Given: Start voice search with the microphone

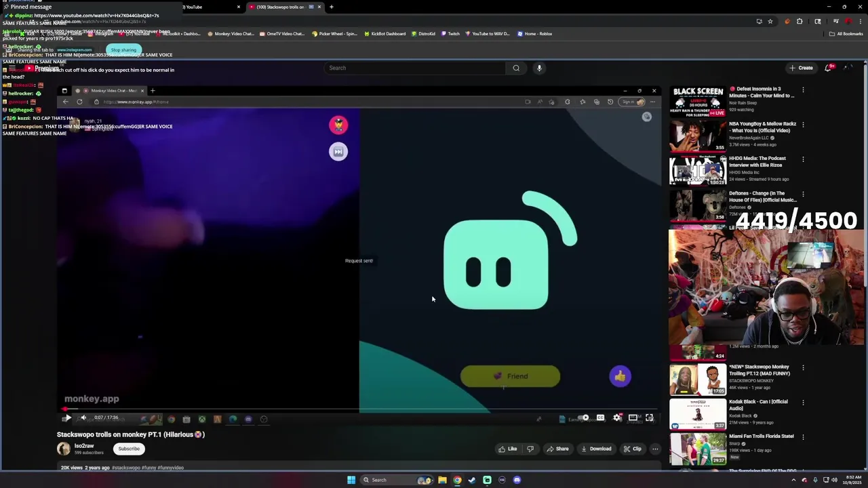Looking at the screenshot, I should (539, 68).
